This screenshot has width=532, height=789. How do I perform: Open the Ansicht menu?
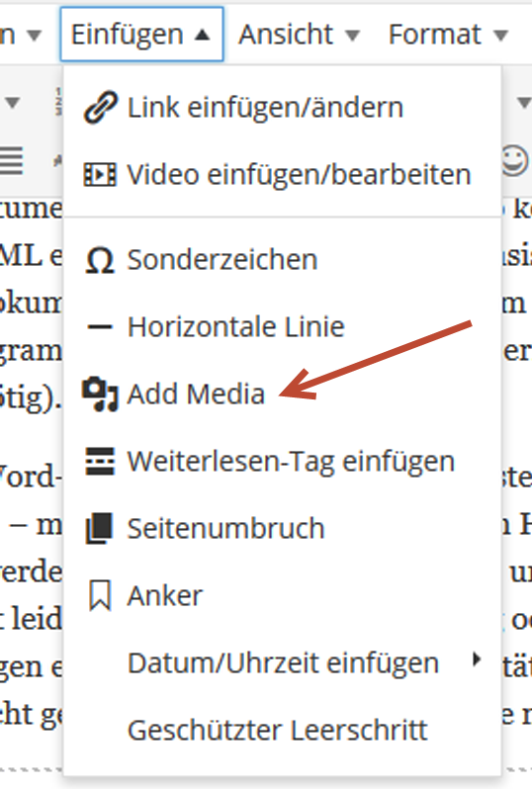[299, 35]
